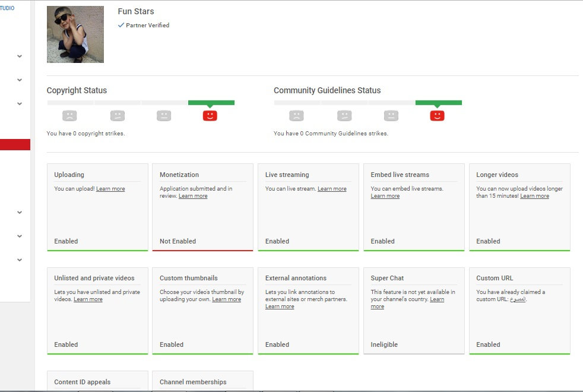
Task: Open Learn more link under Super Chat
Action: 437,299
